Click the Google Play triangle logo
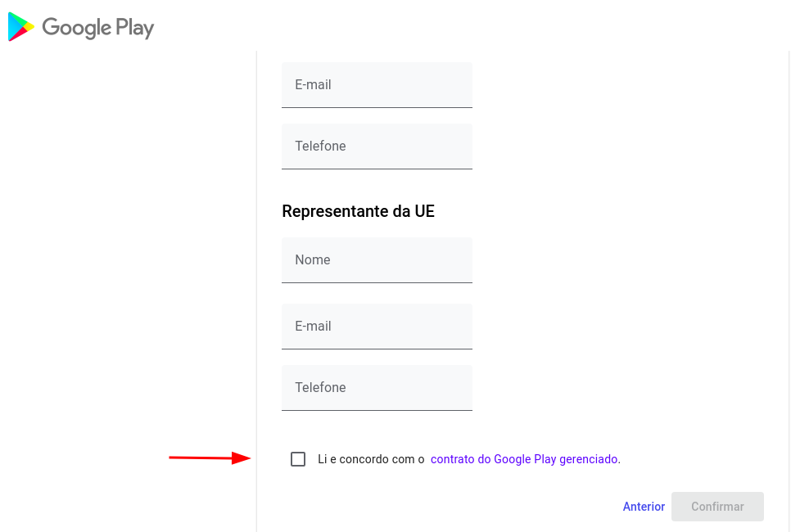 (21, 28)
